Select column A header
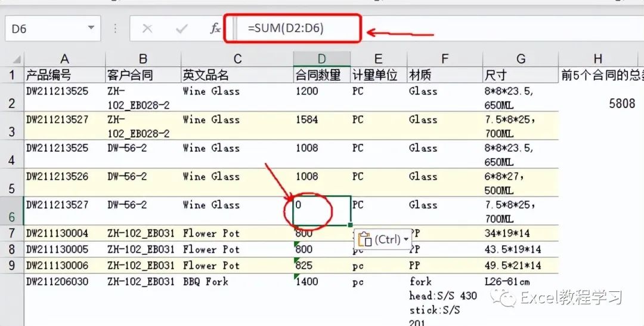Screen dimensions: 644x326 (64, 59)
